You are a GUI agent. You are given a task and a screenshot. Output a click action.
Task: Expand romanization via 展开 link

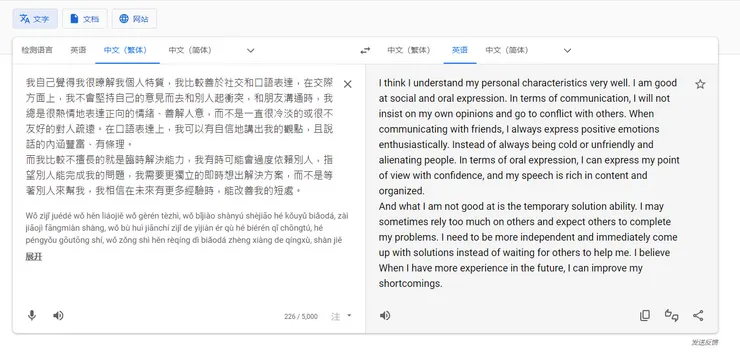[x=34, y=257]
